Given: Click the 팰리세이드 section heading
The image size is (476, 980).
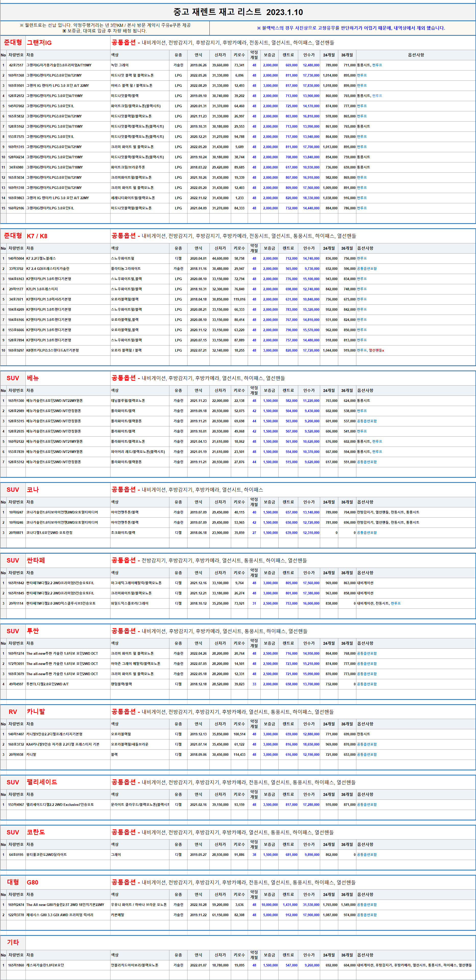Looking at the screenshot, I should (x=42, y=782).
